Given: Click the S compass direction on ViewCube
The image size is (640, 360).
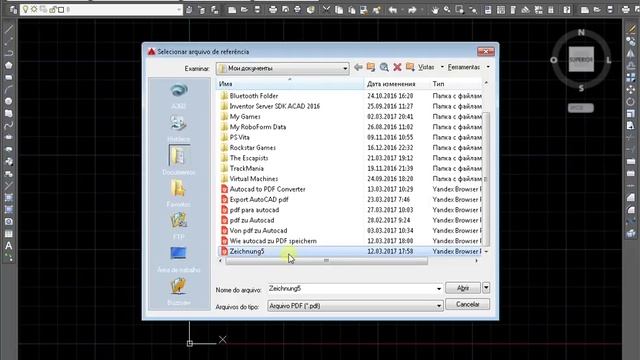Looking at the screenshot, I should coord(581,88).
